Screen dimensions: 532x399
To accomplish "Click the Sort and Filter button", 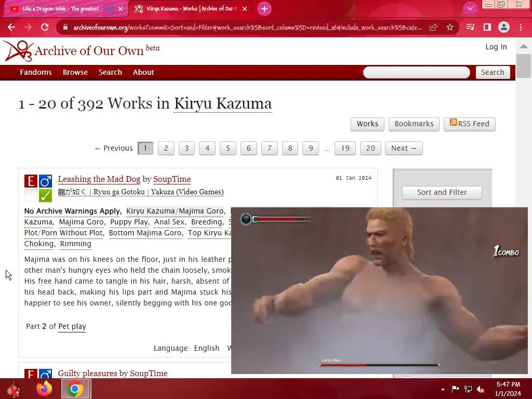I will click(442, 192).
